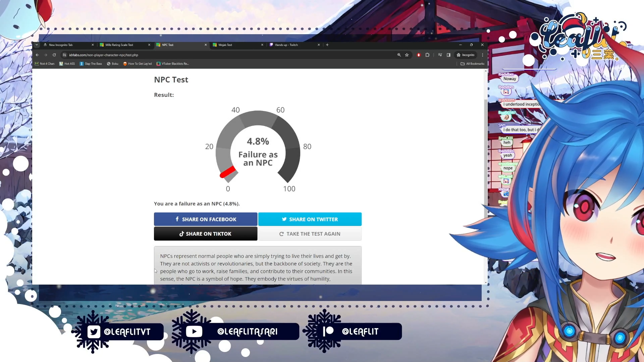Image resolution: width=644 pixels, height=362 pixels.
Task: Reload the current page
Action: pyautogui.click(x=54, y=55)
